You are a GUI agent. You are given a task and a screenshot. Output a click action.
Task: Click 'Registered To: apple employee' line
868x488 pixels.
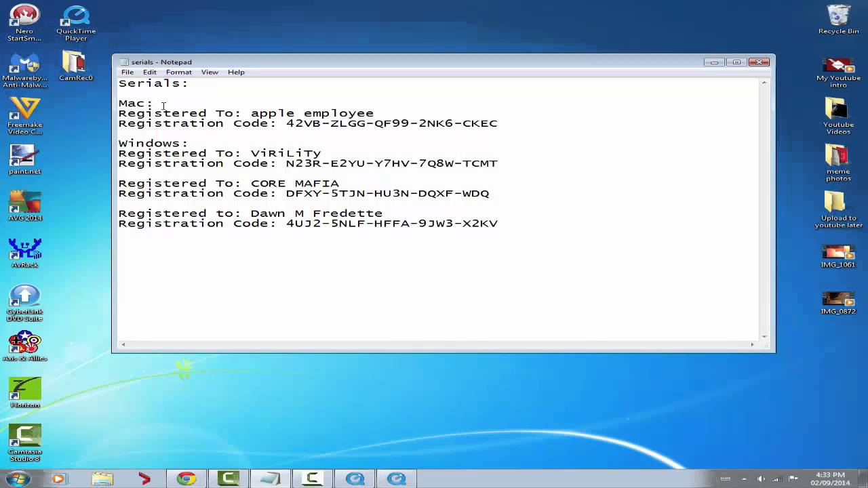[246, 113]
